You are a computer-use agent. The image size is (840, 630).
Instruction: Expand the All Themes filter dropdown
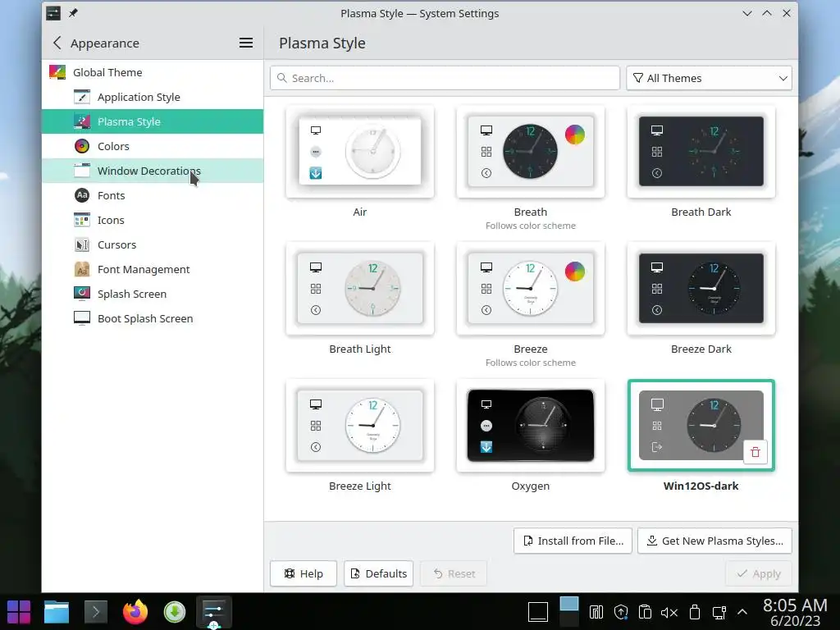709,78
